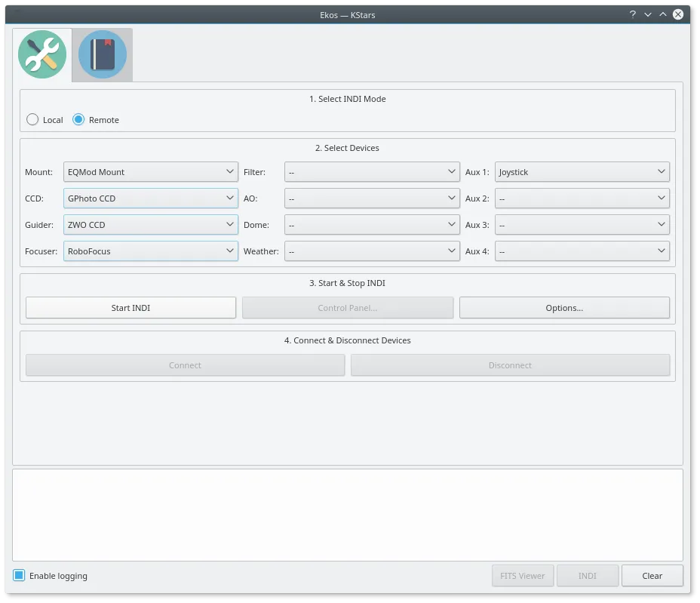Open the Aux 1 dropdown showing Joystick
Screen dimensions: 700x603
coord(582,172)
